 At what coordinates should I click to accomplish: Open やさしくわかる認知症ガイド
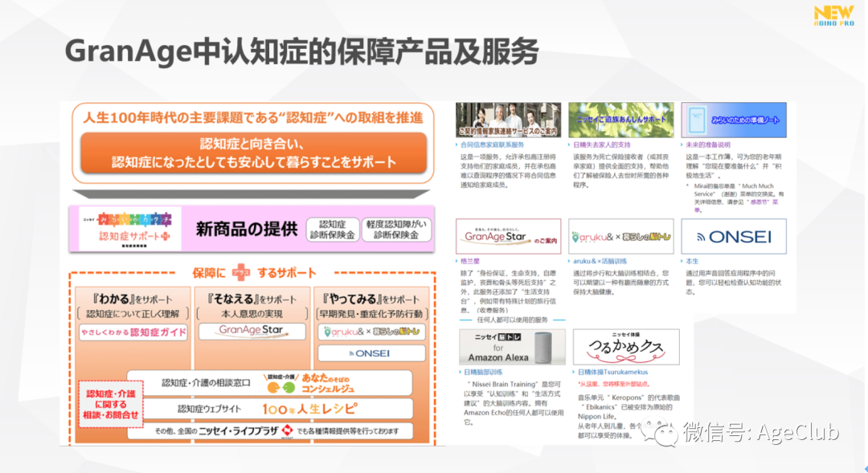(133, 332)
